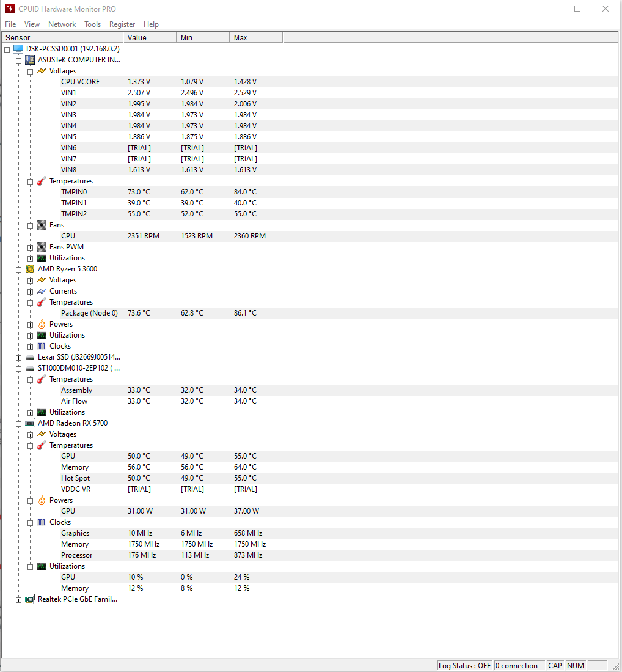Select the Hot Spot temperature row
The width and height of the screenshot is (622, 672).
(x=339, y=478)
